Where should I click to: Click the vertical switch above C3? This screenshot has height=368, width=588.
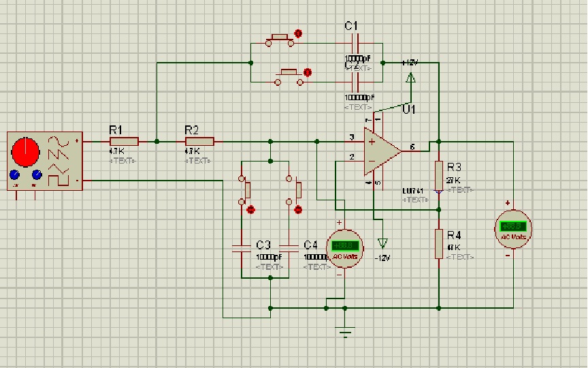tap(244, 190)
